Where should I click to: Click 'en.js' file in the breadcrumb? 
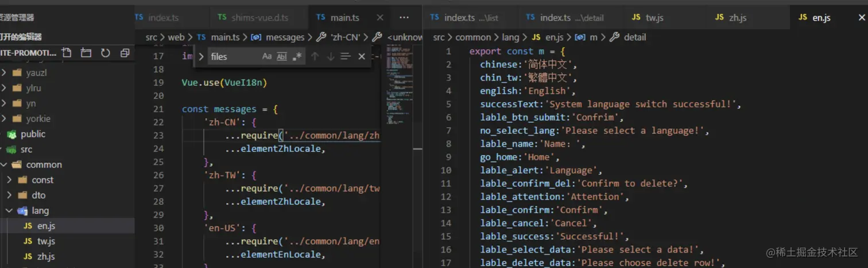(554, 37)
